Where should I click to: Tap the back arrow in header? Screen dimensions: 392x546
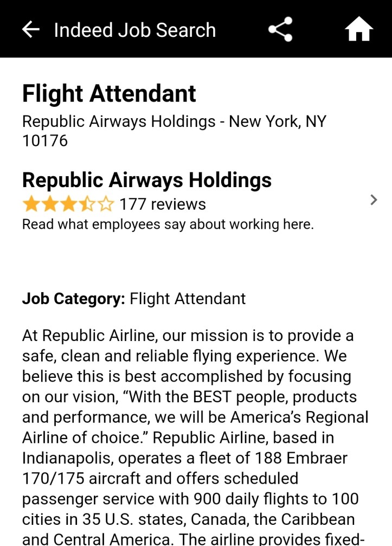[31, 30]
